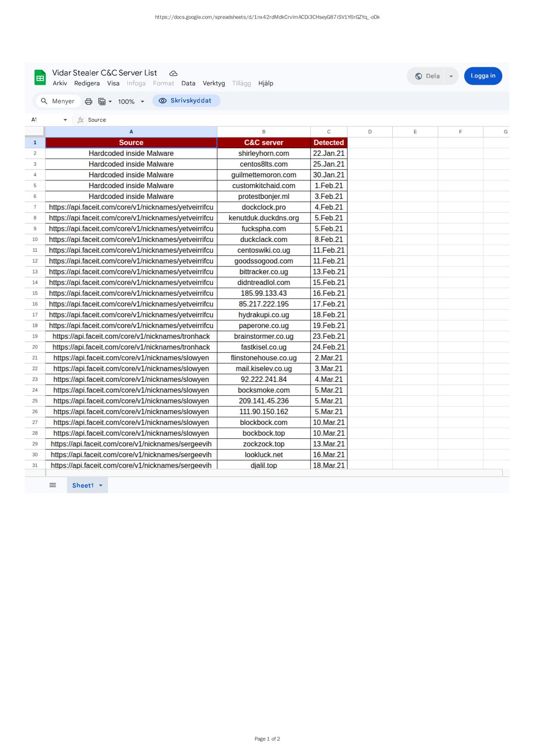Open the Verktyg menu
Viewport: 535px width, 756px height.
[214, 84]
